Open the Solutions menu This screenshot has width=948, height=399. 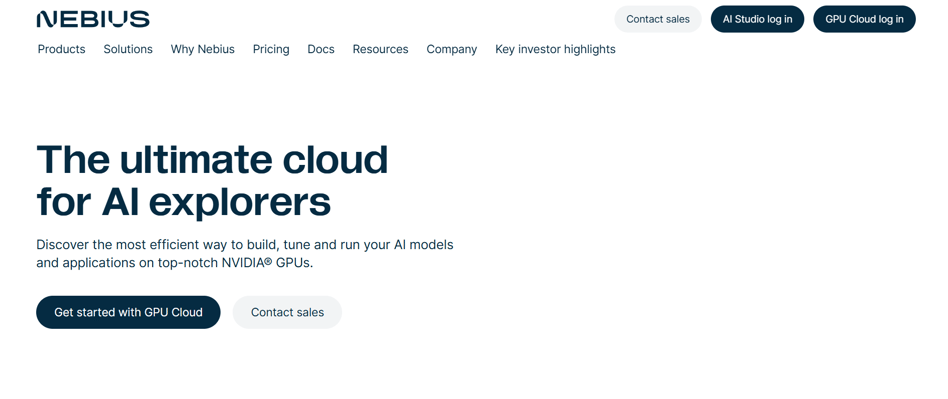128,50
